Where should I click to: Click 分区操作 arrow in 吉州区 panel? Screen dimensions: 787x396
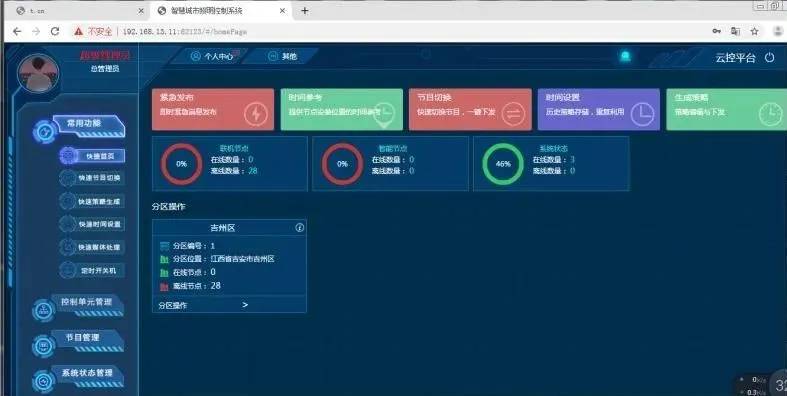coord(245,305)
